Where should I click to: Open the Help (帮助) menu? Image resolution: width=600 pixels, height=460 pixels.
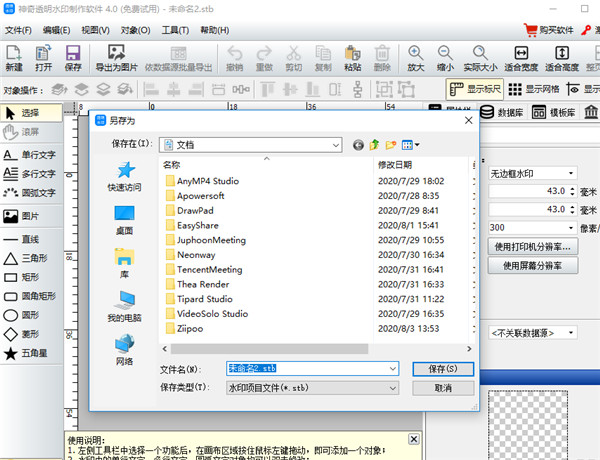click(215, 30)
